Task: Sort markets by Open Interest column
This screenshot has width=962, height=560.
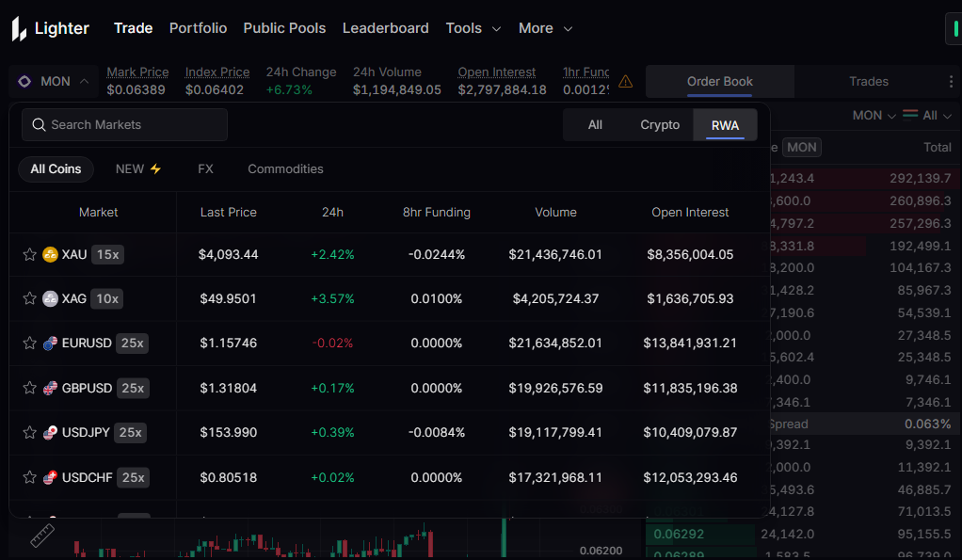Action: (x=690, y=213)
